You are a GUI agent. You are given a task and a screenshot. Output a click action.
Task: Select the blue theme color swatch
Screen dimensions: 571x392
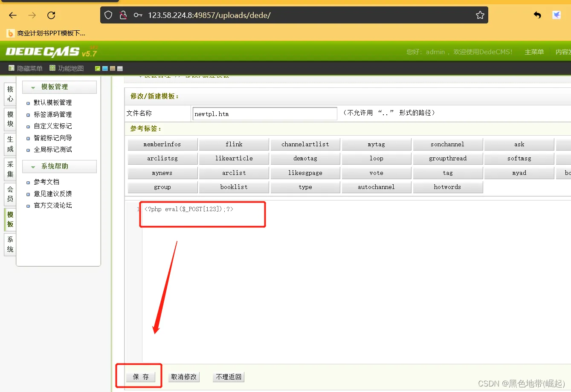[105, 69]
